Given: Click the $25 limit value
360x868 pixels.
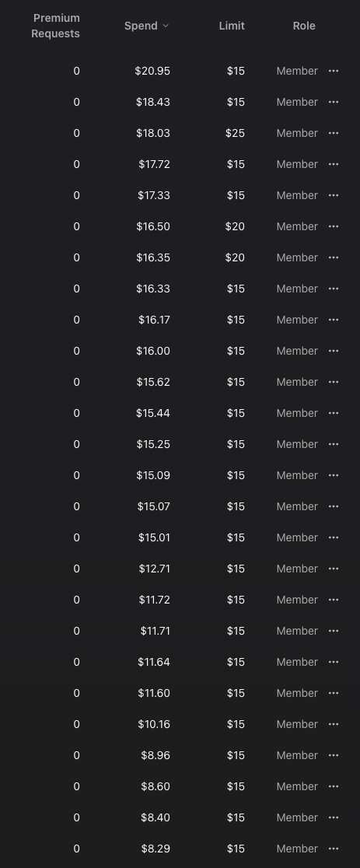Looking at the screenshot, I should tap(235, 133).
